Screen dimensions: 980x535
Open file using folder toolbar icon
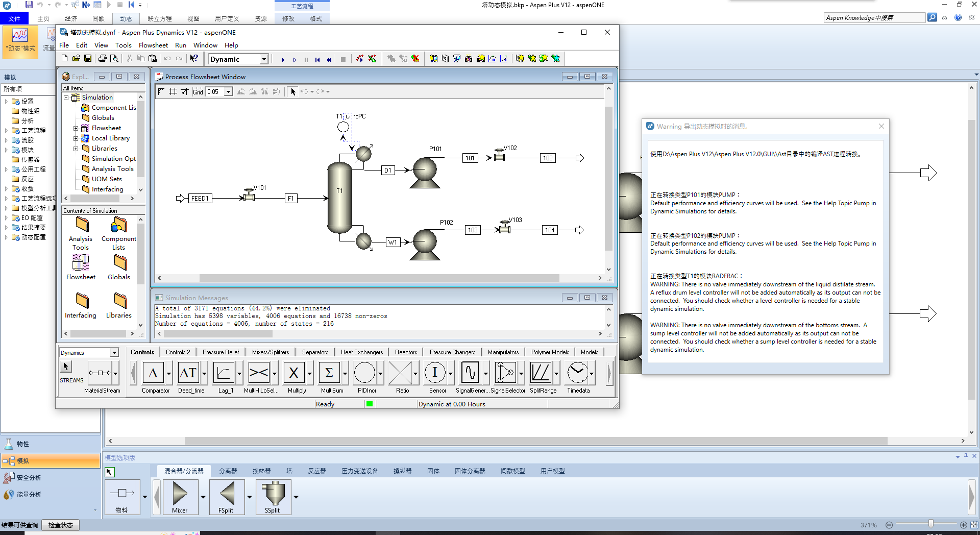[76, 59]
